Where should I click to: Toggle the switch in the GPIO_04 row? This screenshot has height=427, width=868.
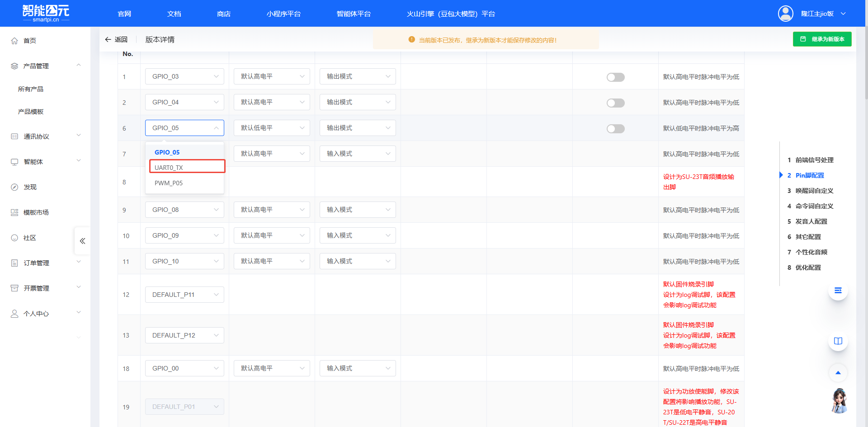[x=615, y=103]
